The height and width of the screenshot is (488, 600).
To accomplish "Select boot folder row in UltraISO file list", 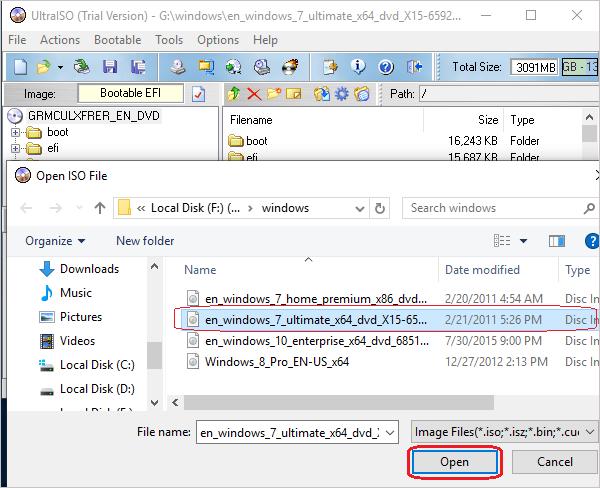I will pyautogui.click(x=402, y=141).
